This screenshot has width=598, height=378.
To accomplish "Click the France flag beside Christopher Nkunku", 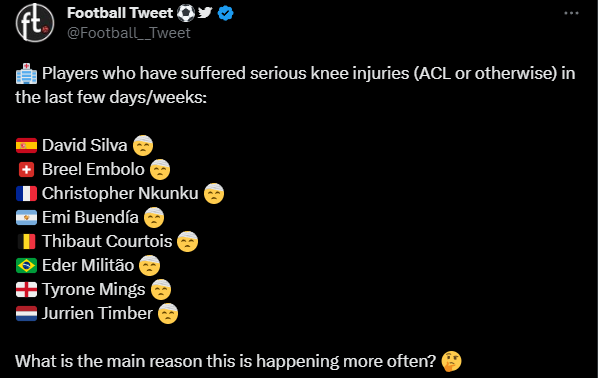I will (26, 193).
